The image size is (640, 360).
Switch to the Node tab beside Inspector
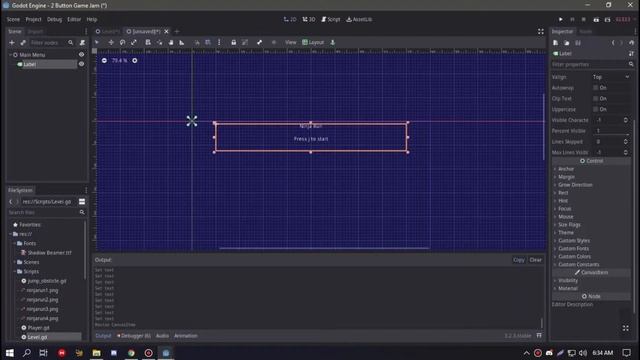[x=585, y=31]
